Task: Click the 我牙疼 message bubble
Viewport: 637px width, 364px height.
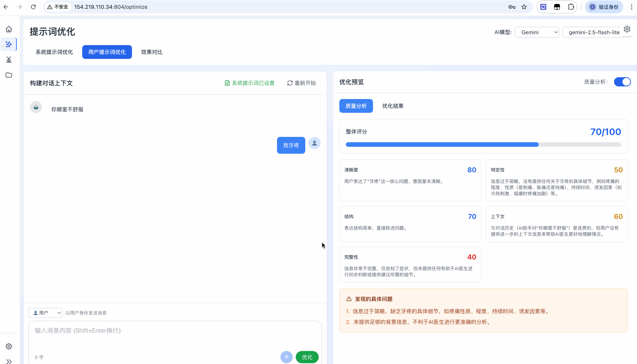Action: (291, 145)
